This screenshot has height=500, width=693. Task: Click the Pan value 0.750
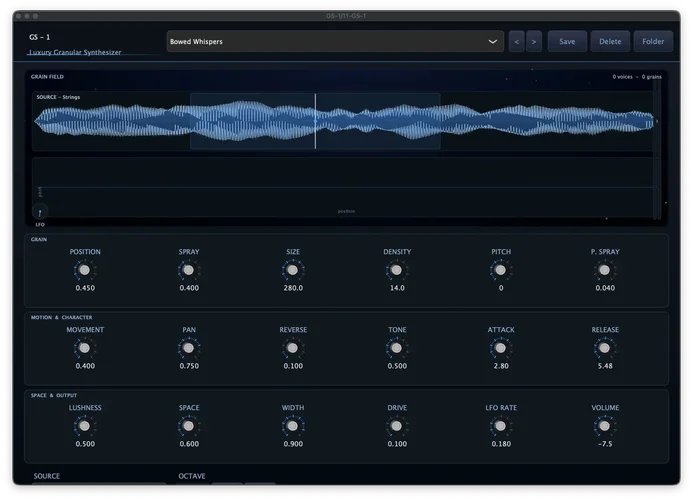189,366
